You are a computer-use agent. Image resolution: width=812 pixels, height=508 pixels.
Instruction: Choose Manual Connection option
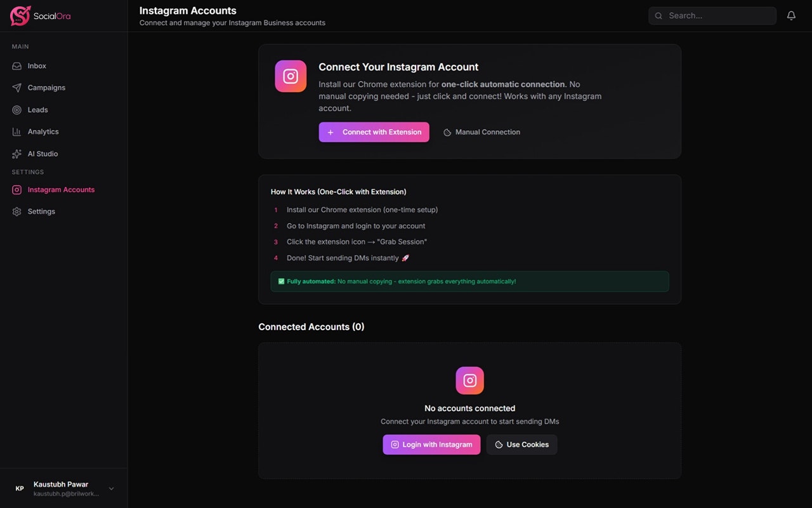tap(481, 132)
